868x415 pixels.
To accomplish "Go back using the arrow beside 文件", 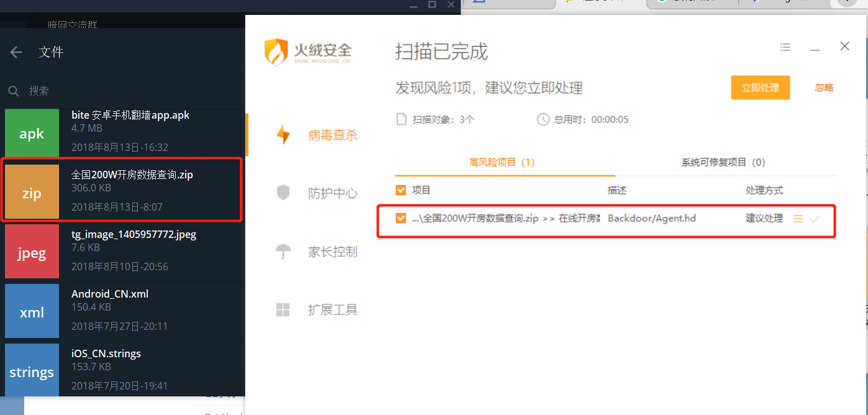I will coord(16,52).
